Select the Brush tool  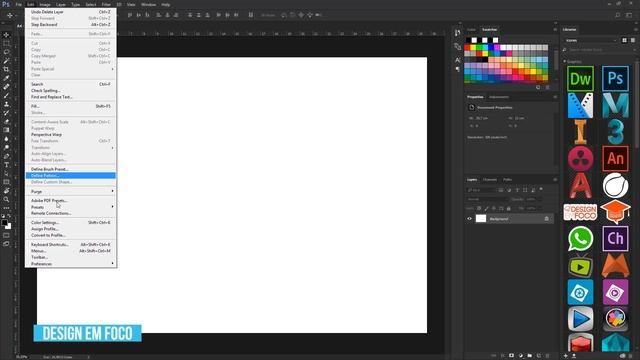point(6,96)
